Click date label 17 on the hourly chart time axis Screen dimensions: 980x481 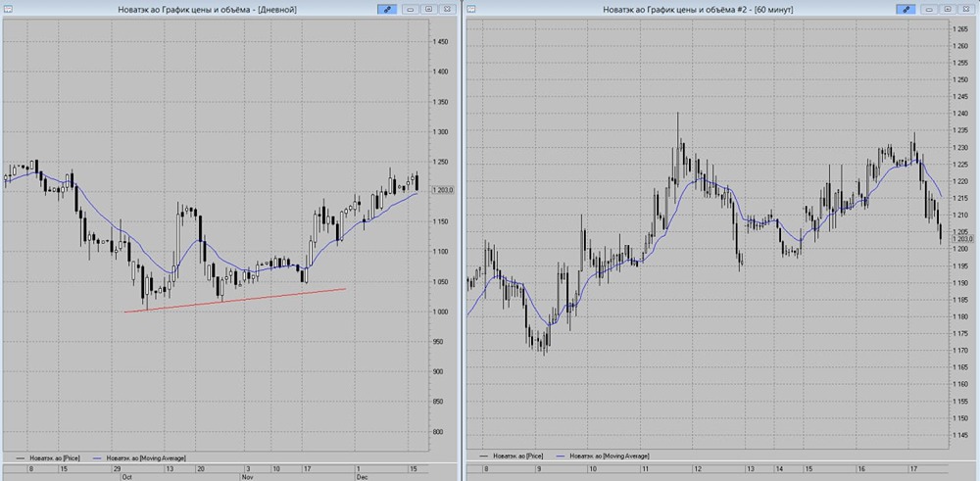(x=912, y=468)
